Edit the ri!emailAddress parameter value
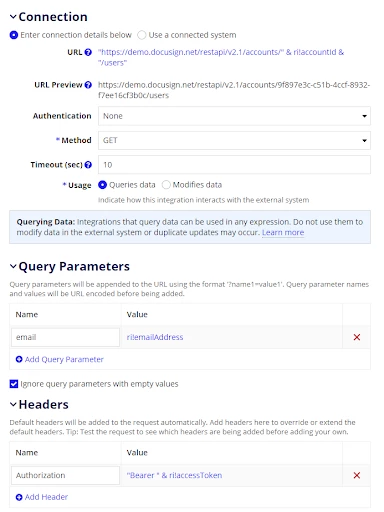 click(155, 337)
